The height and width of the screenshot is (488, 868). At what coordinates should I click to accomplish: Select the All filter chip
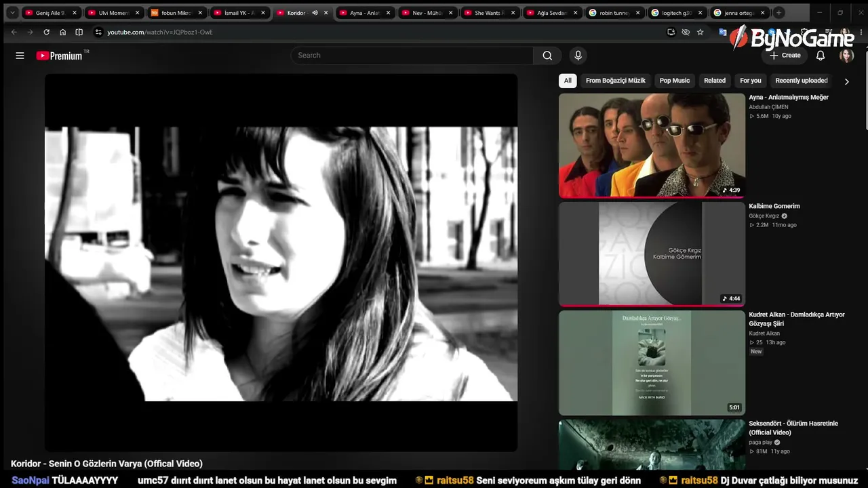tap(568, 81)
